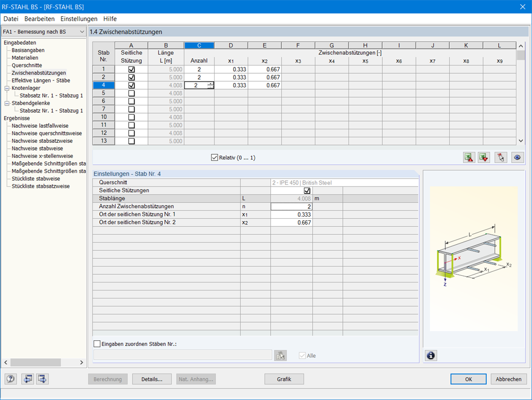Toggle Seitliche Stützung checkbox for Stab 1

tap(131, 69)
